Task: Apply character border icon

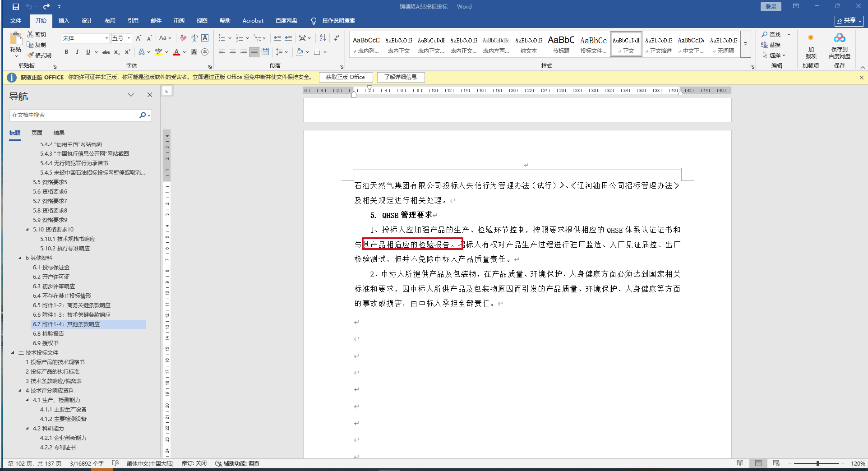Action: [205, 38]
